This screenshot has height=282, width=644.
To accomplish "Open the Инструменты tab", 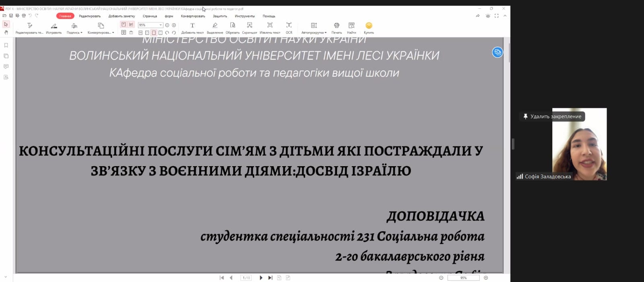I will tap(245, 16).
